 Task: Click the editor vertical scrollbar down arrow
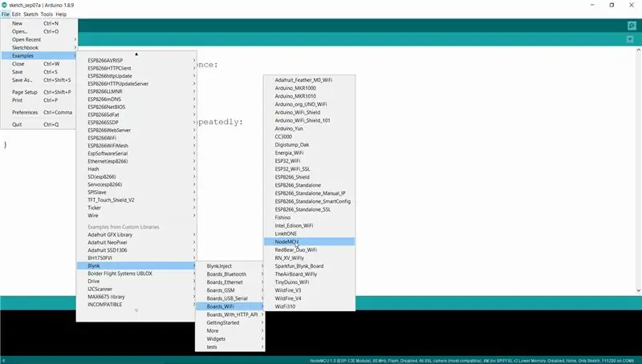tap(638, 290)
